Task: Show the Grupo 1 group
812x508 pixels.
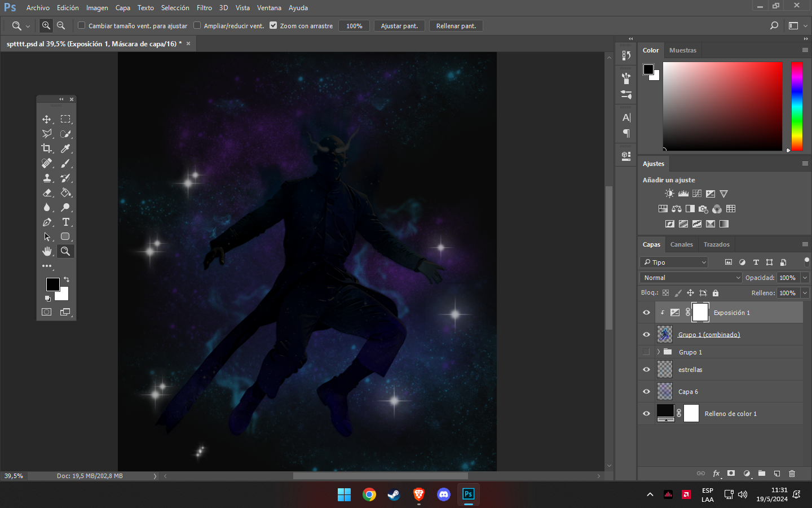Action: coord(646,352)
